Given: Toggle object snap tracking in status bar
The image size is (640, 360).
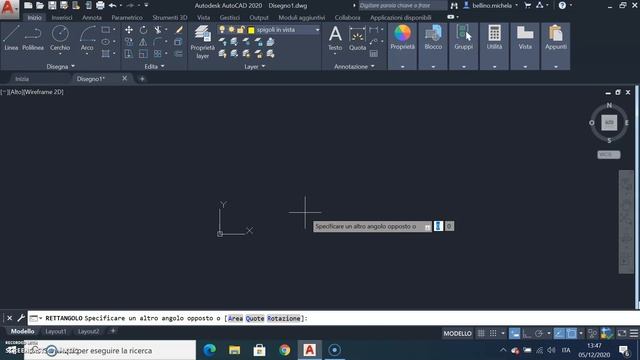Looking at the screenshot, I should pyautogui.click(x=559, y=333).
